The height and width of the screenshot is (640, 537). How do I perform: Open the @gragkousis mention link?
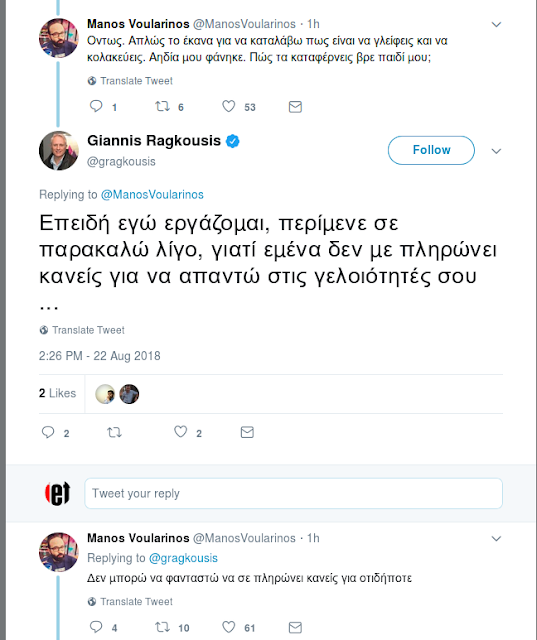183,558
